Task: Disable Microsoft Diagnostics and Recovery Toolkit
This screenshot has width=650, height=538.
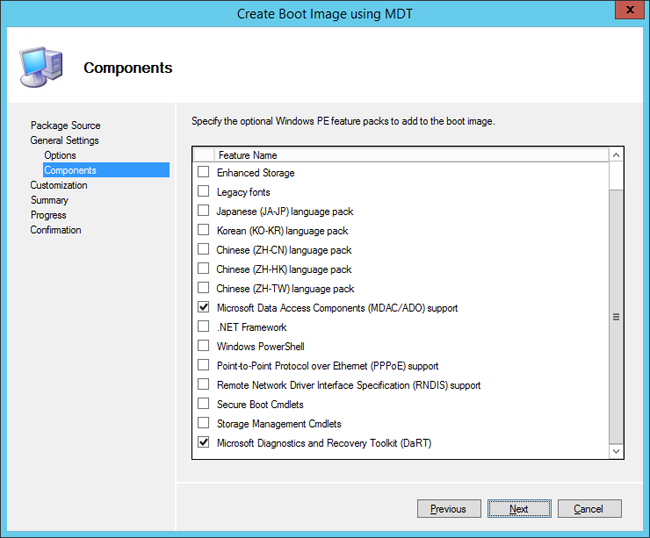Action: click(204, 443)
